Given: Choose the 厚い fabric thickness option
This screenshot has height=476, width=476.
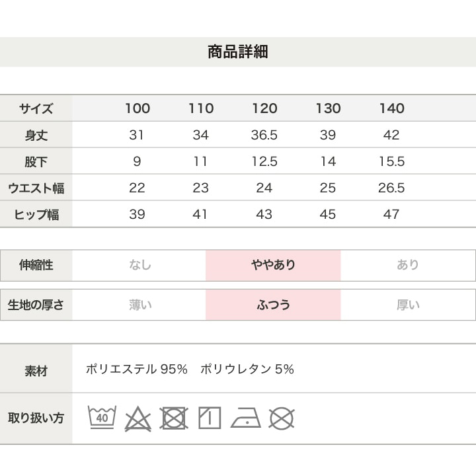Looking at the screenshot, I should [408, 305].
